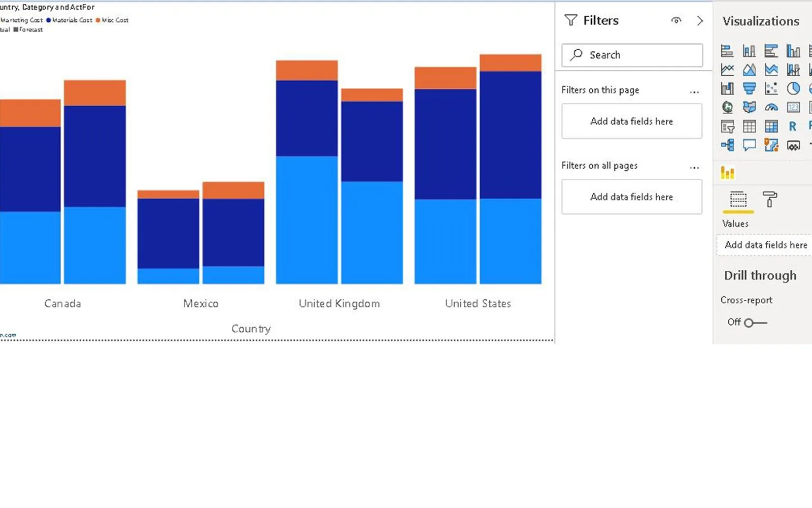Select the stacked bar chart visual

727,51
